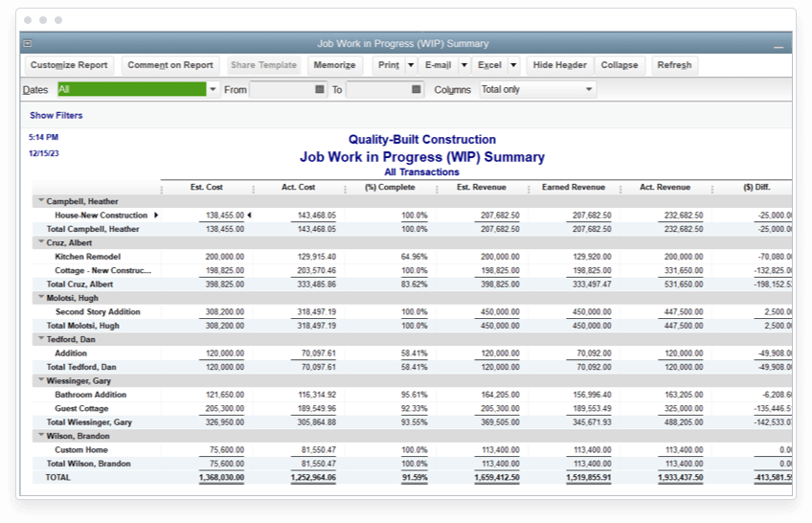
Task: Open the Print dropdown arrow
Action: [411, 65]
